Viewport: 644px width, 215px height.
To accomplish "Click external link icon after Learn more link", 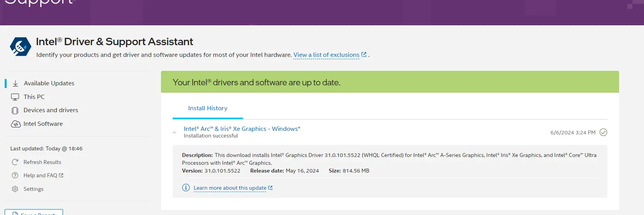I will 270,188.
